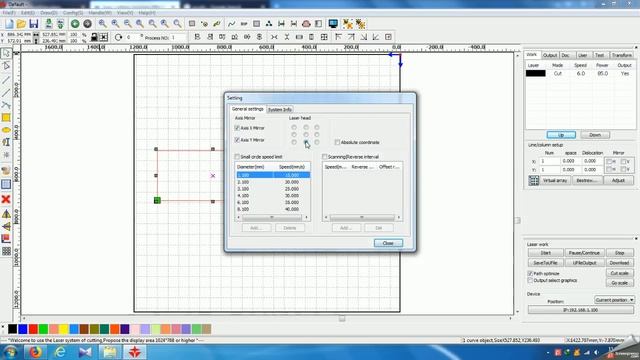Click the Close button in Setting dialog
This screenshot has width=640, height=360.
tap(388, 243)
